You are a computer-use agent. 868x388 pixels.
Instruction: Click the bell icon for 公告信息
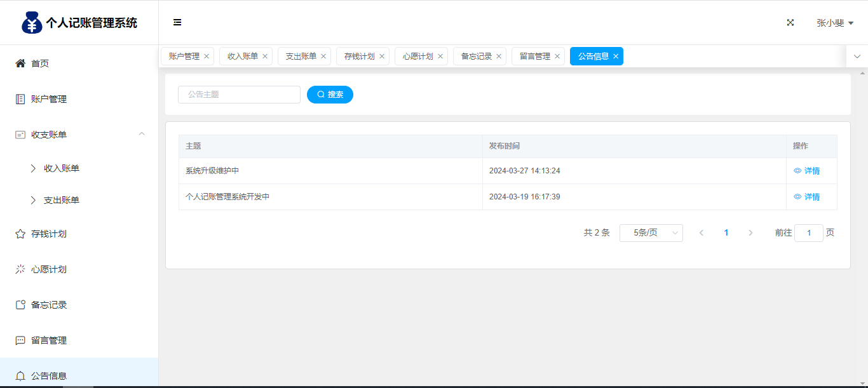click(x=20, y=375)
